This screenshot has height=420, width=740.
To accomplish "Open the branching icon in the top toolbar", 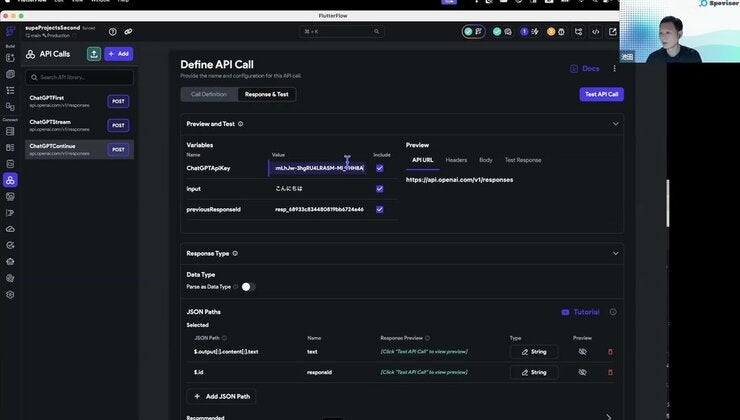I will 579,32.
